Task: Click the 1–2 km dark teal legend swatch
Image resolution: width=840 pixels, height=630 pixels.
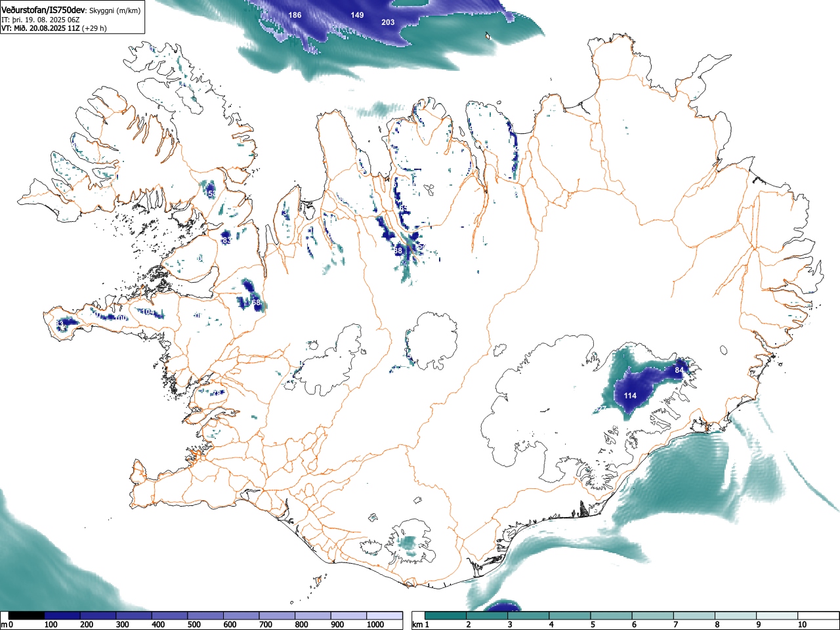Action: coord(446,616)
